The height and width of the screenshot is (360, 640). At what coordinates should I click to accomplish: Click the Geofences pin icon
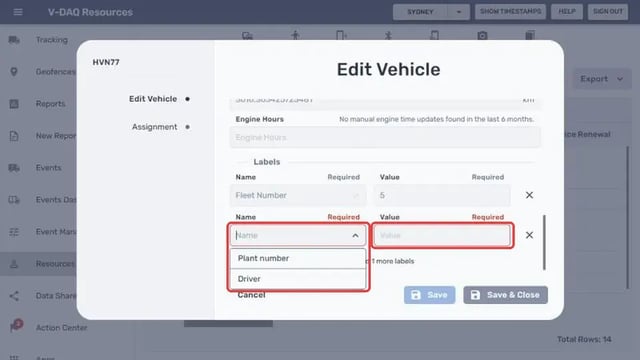[x=14, y=72]
